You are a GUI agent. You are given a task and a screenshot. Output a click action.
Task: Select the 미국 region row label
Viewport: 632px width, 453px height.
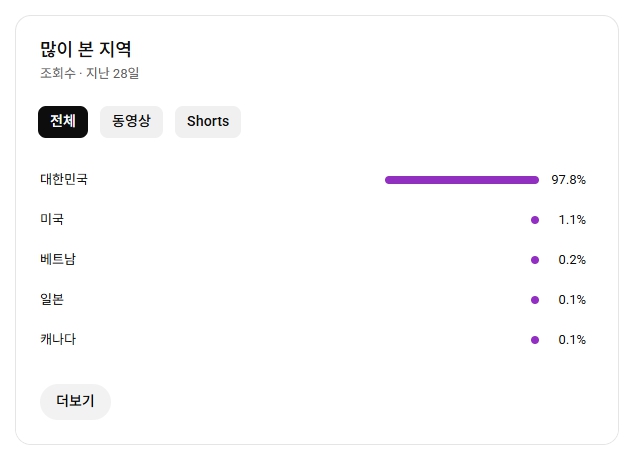click(52, 220)
